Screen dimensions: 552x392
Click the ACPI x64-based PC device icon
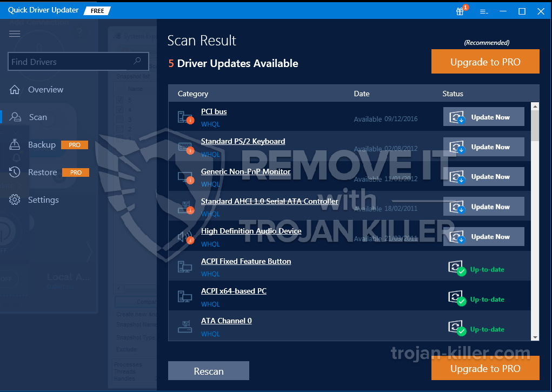(185, 297)
